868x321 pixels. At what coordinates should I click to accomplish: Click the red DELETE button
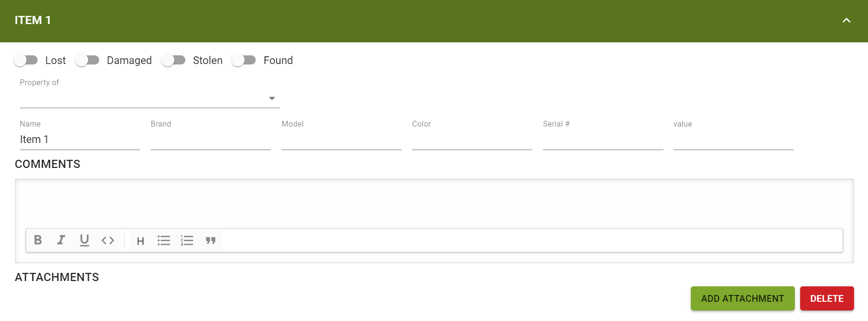tap(827, 298)
